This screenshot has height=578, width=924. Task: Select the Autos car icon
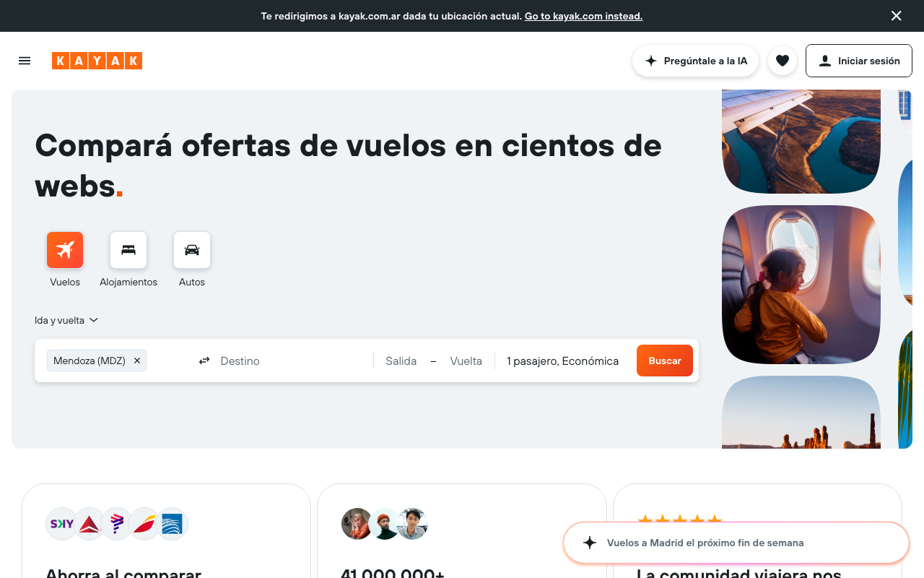(x=192, y=250)
